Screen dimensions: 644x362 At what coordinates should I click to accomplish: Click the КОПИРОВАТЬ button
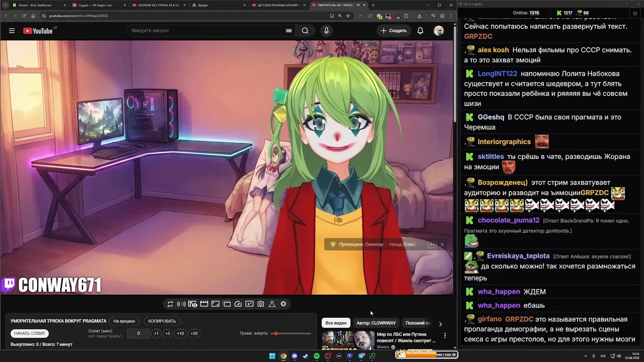(162, 321)
